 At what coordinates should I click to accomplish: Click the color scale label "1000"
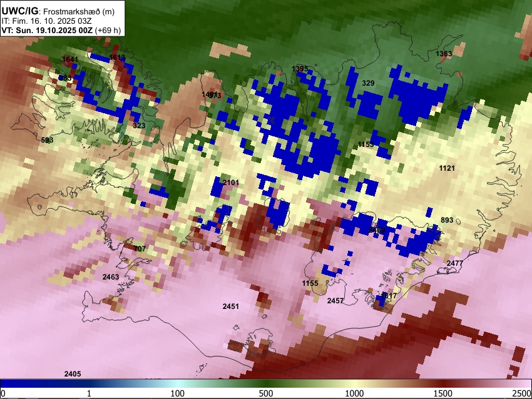pos(354,393)
